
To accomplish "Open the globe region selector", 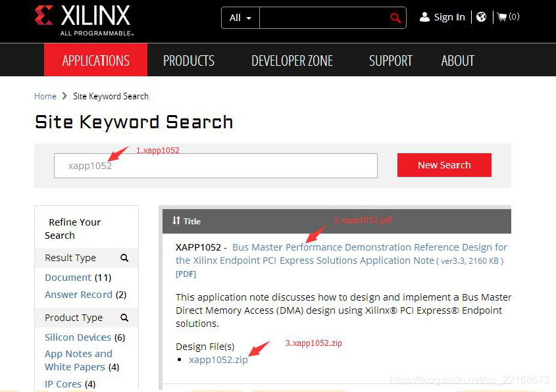I will 481,16.
